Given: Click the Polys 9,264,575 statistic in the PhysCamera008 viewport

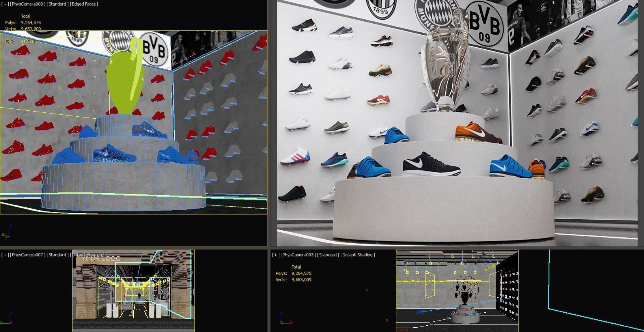Looking at the screenshot, I should tap(23, 22).
